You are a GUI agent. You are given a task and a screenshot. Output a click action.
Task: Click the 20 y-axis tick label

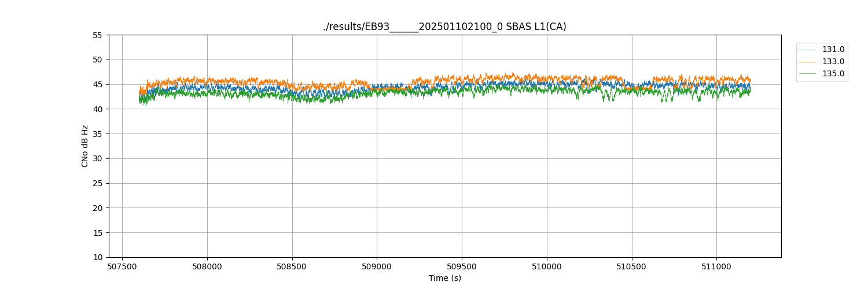(x=97, y=208)
